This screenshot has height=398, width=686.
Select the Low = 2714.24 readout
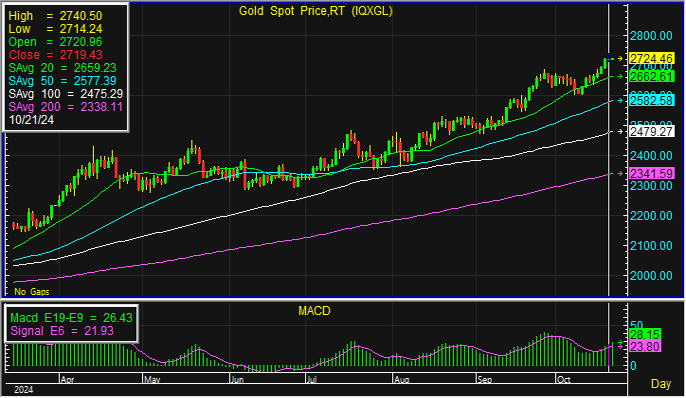pos(55,29)
